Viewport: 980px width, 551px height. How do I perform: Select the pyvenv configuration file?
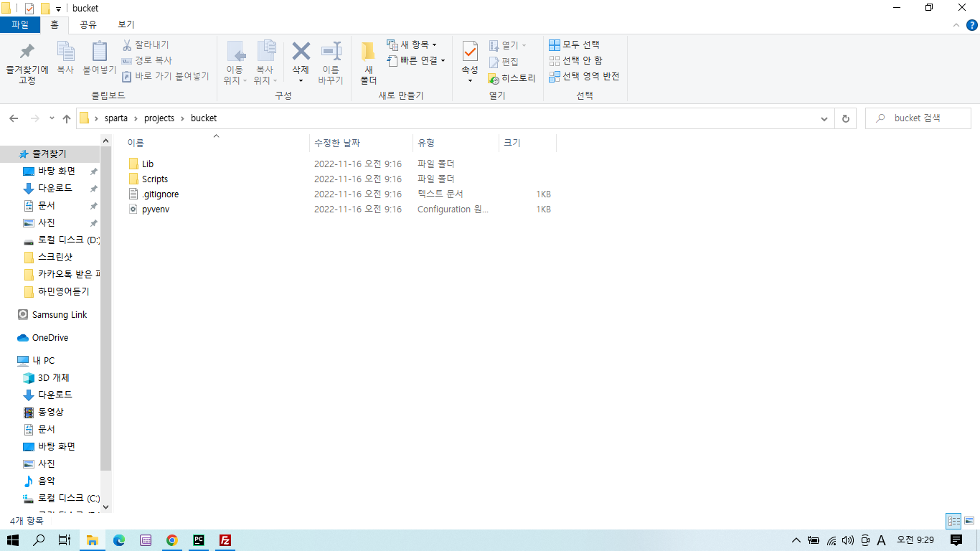tap(149, 209)
